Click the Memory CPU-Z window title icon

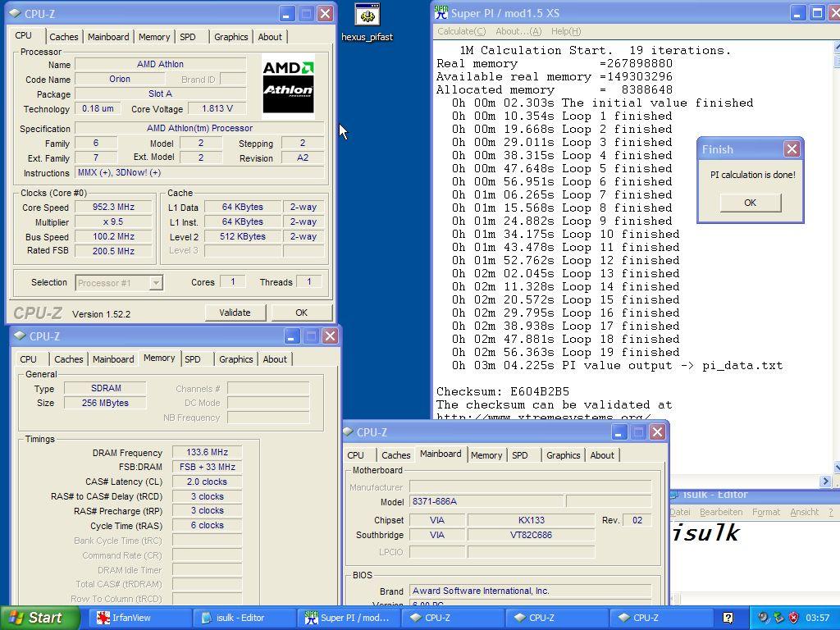point(21,336)
